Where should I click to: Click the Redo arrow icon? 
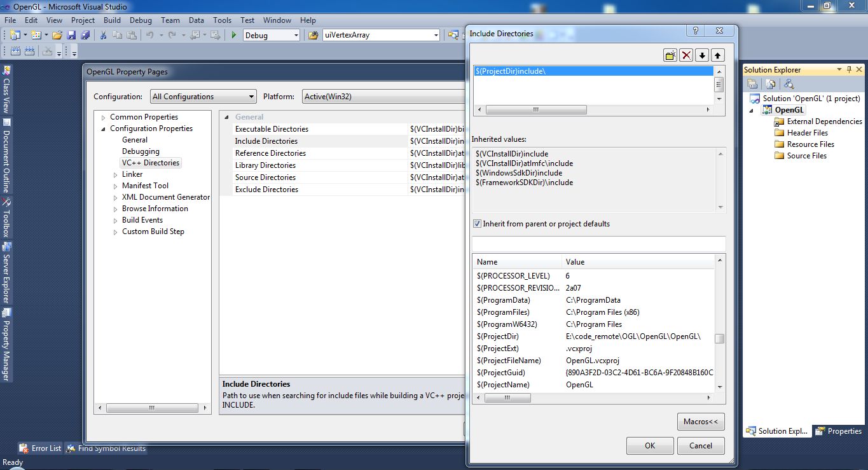172,35
